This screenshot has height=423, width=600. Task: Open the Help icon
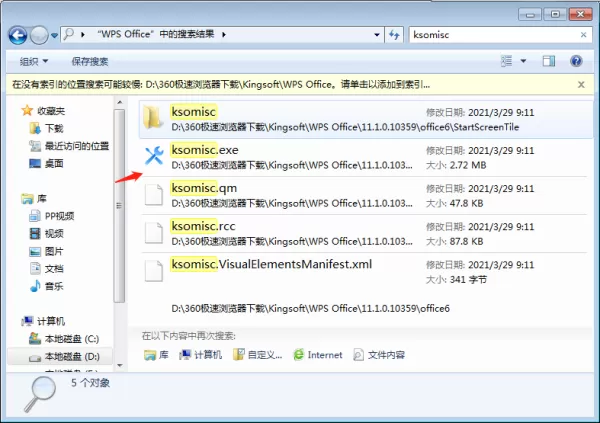pos(576,61)
